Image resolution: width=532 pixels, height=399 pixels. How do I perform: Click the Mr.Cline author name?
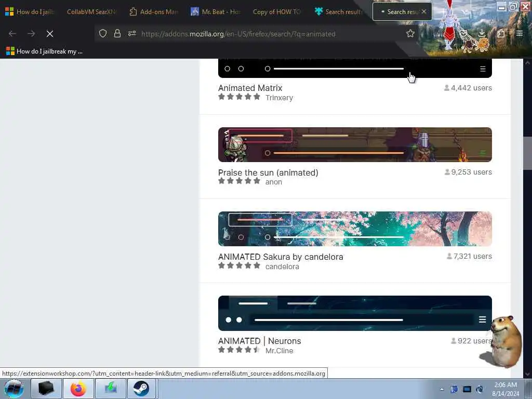pos(279,351)
